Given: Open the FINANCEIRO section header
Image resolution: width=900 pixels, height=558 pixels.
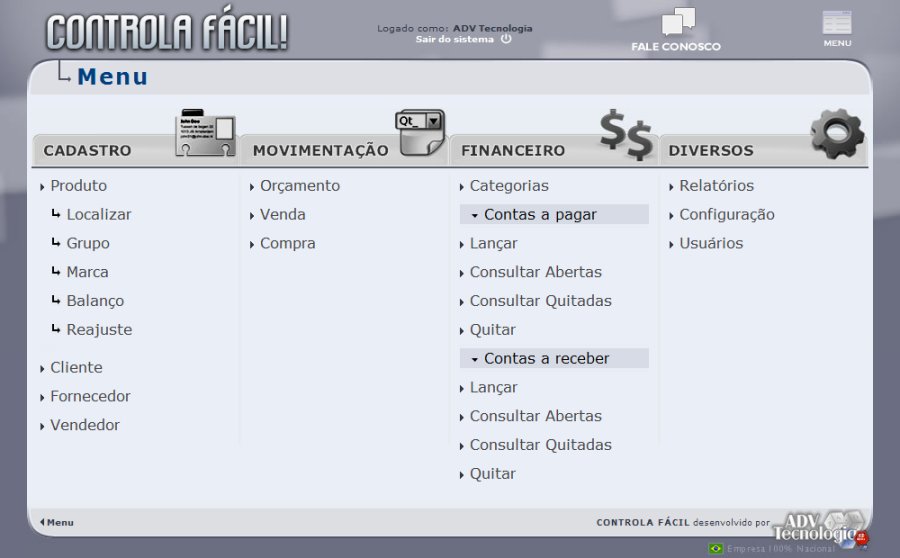Looking at the screenshot, I should (513, 150).
